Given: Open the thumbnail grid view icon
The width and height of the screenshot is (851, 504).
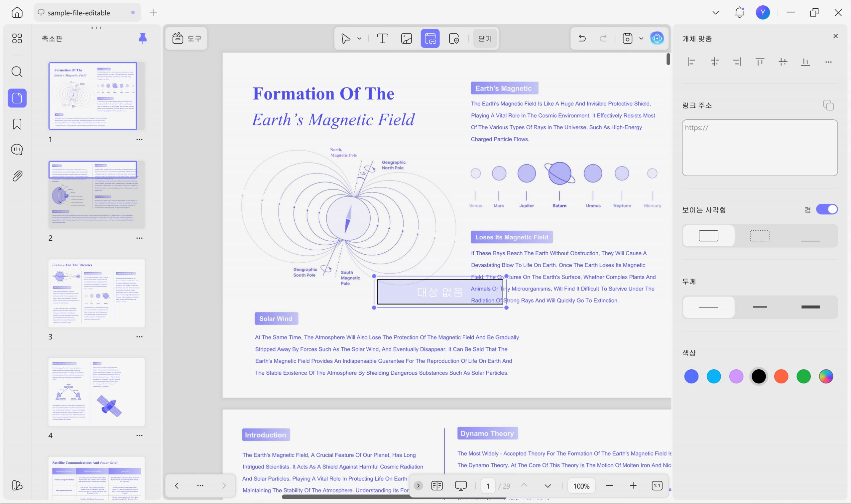Looking at the screenshot, I should coord(17,38).
